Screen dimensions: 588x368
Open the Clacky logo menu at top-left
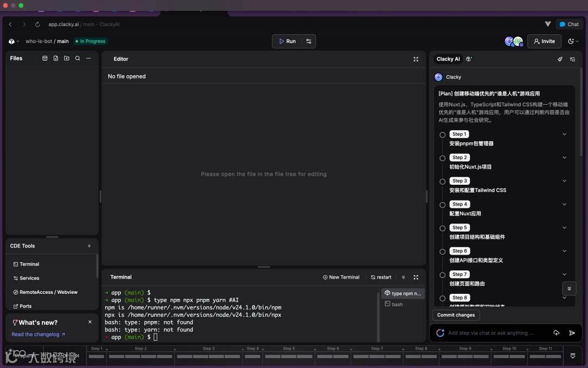pos(14,41)
